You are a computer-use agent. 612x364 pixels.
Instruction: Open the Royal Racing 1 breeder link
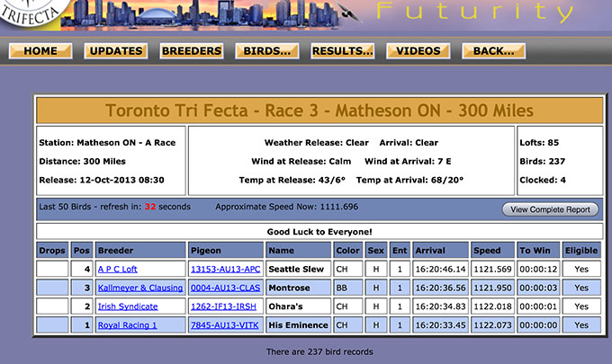127,325
